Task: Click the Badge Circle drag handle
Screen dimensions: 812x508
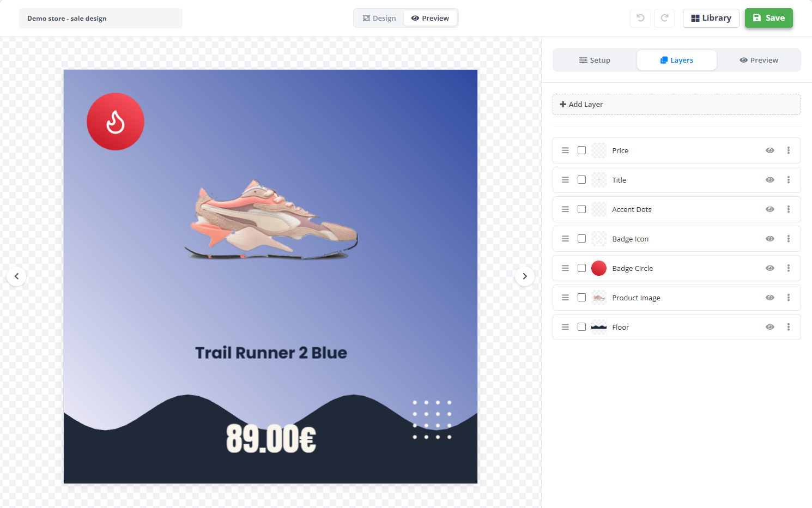Action: [x=566, y=268]
